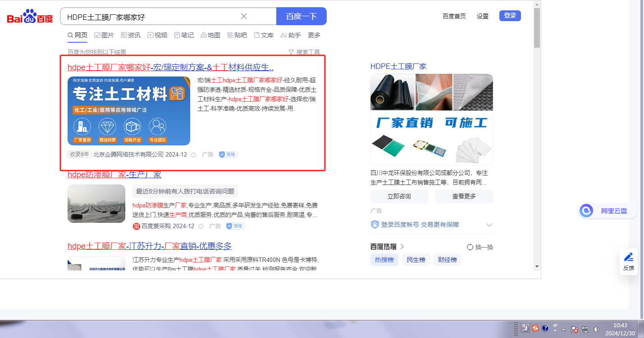This screenshot has height=338, width=644.
Task: Open the 百度热搜 heading link
Action: click(388, 247)
